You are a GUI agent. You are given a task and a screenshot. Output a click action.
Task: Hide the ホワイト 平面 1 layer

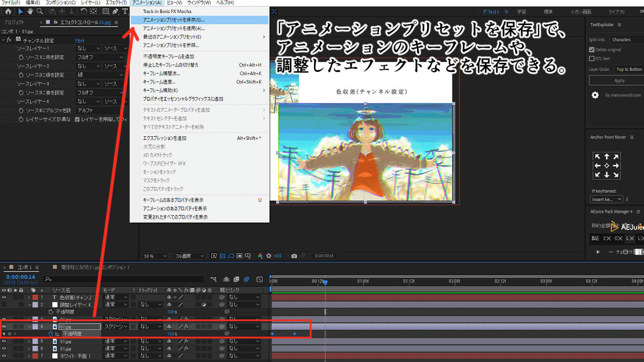point(4,356)
